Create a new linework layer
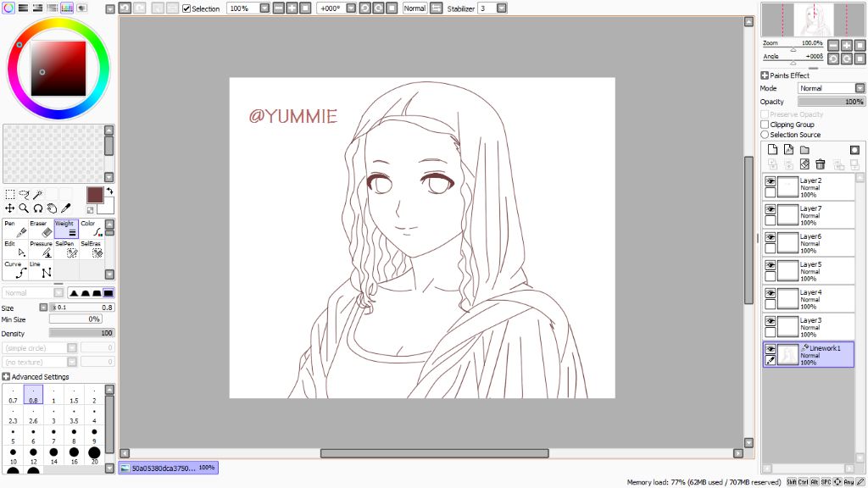 pos(789,149)
